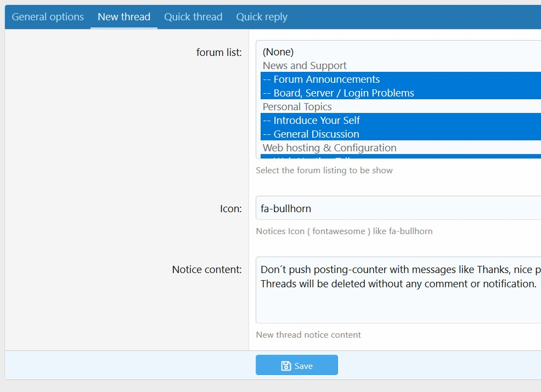The height and width of the screenshot is (392, 541).
Task: Pick Board, Server / Login Problems entry
Action: pyautogui.click(x=343, y=93)
